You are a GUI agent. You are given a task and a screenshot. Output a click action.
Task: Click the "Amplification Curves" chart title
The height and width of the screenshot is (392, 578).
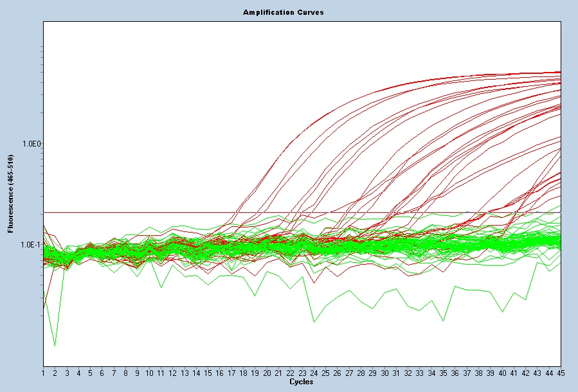point(283,13)
